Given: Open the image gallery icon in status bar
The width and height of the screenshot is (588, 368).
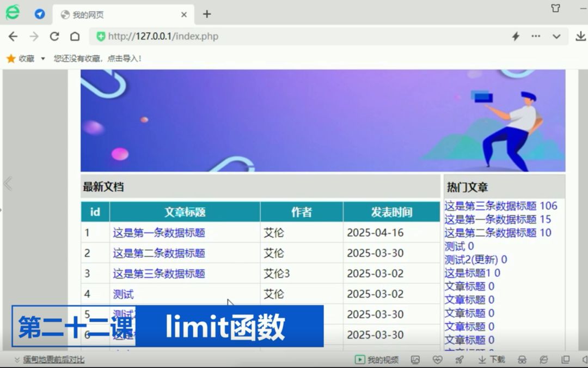Looking at the screenshot, I should (x=415, y=360).
